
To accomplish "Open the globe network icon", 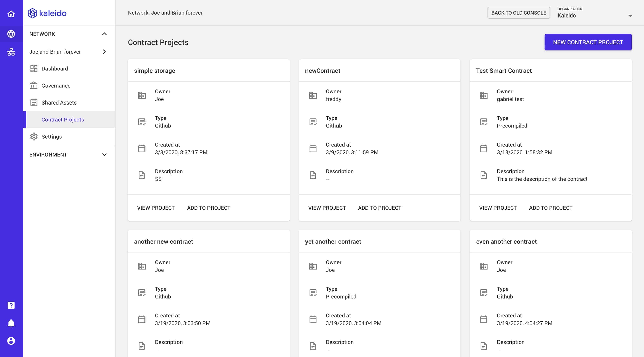I will (x=11, y=34).
